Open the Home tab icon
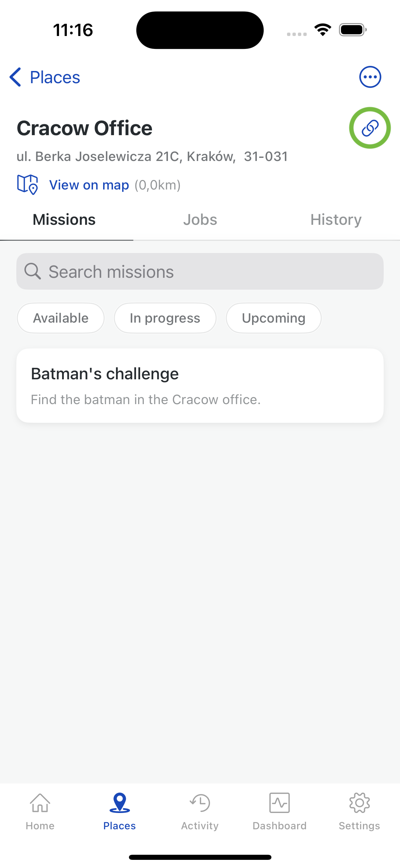Image resolution: width=400 pixels, height=868 pixels. point(40,803)
